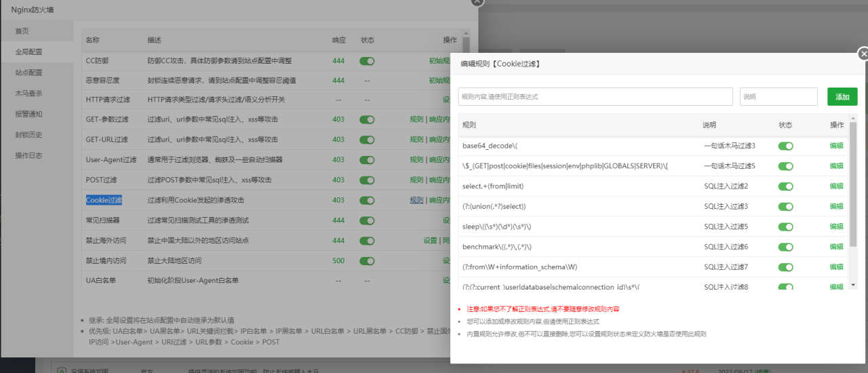Click the firewall table scrollbar up arrow
Image resolution: width=868 pixels, height=373 pixels.
coord(466,33)
